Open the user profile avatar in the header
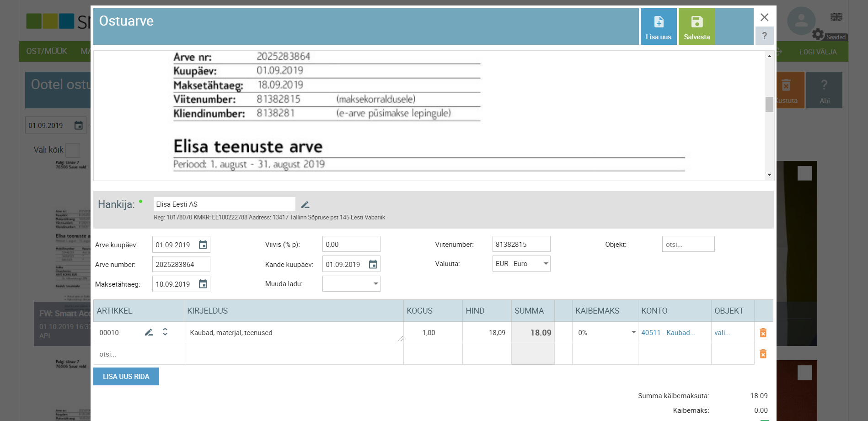This screenshot has height=421, width=868. pos(801,21)
